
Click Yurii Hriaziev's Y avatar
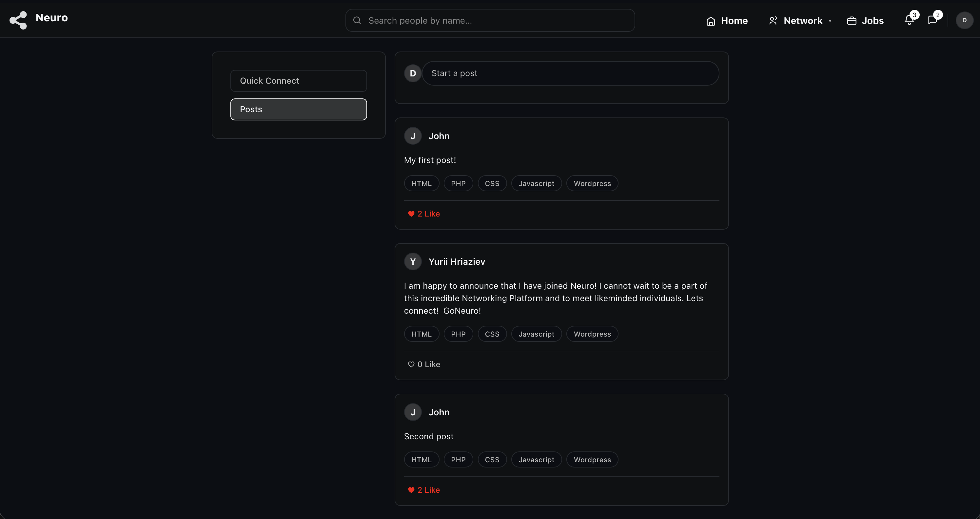click(413, 261)
